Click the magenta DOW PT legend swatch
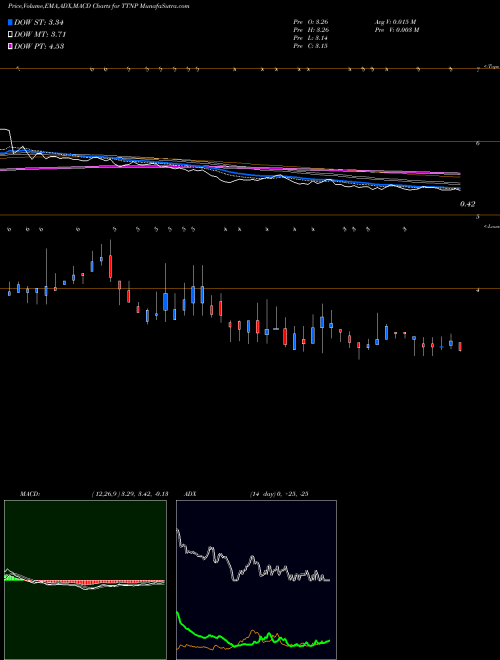Screen dimensions: 500x660 click(10, 46)
